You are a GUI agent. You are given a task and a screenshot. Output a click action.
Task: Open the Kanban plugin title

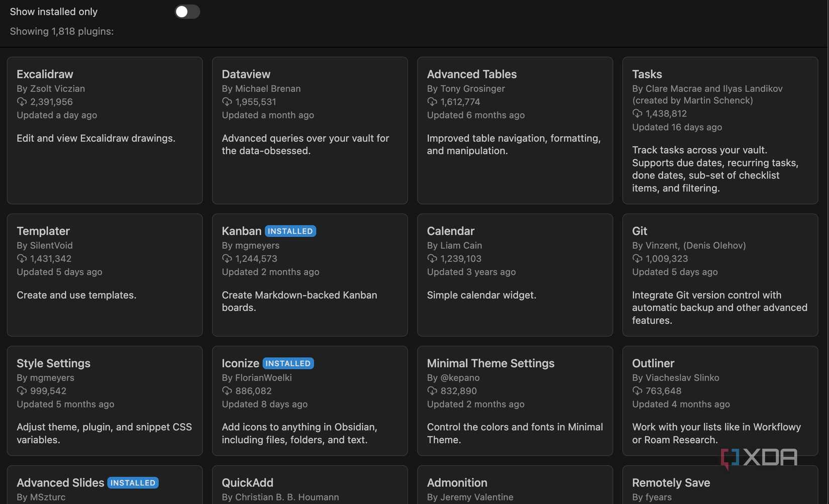click(242, 231)
